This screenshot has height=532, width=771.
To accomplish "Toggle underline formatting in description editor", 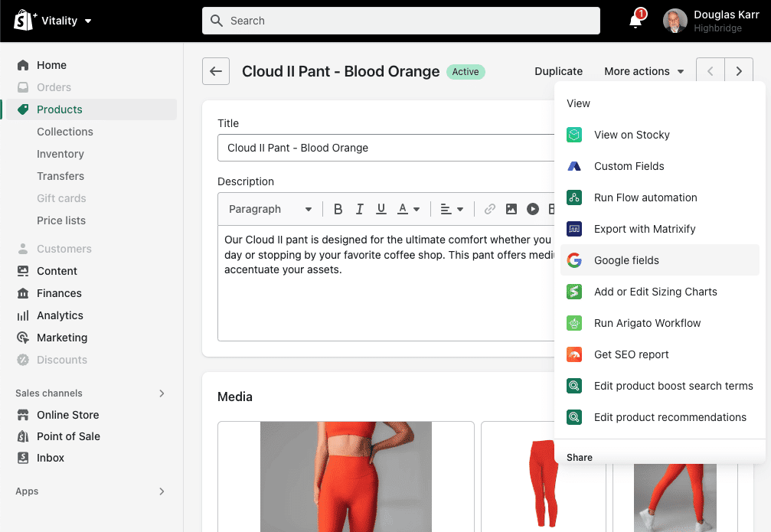I will (x=381, y=209).
